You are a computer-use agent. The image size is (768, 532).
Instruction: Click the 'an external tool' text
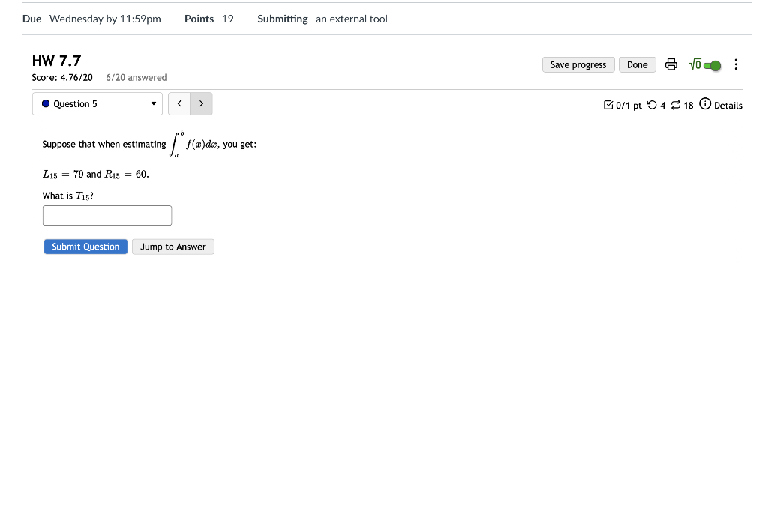tap(352, 19)
